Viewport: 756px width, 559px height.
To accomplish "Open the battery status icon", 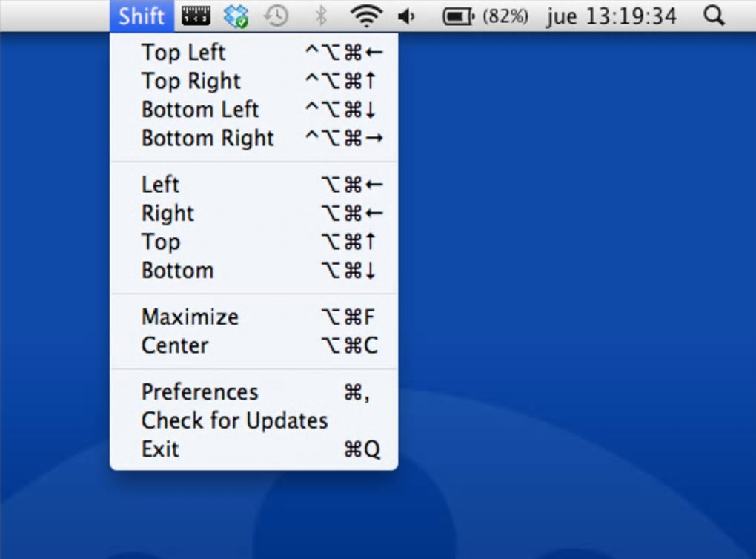I will pyautogui.click(x=459, y=16).
